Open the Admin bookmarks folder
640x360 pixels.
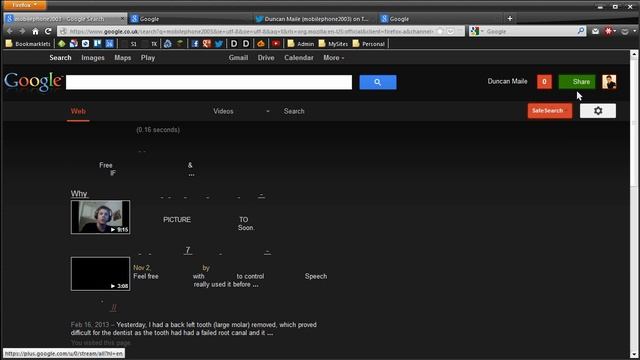(300, 44)
